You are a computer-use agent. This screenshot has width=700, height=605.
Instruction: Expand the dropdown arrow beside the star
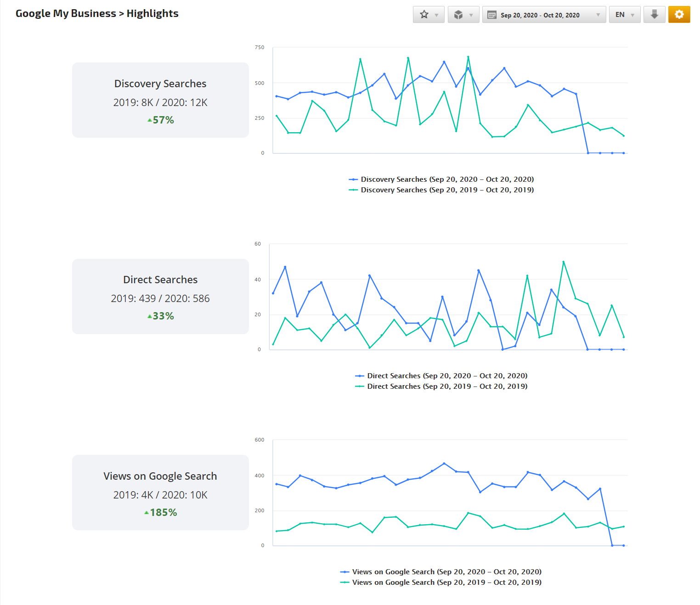436,15
